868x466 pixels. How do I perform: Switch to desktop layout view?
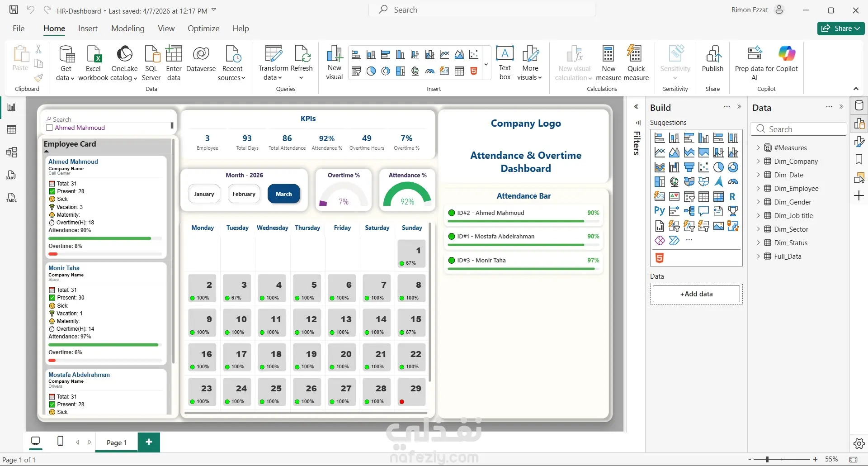[x=35, y=441]
